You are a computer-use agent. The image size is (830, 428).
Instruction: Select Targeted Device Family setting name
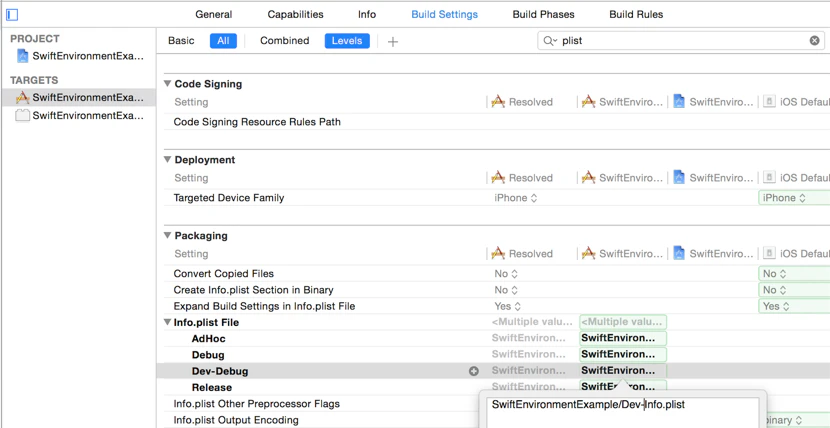tap(229, 198)
